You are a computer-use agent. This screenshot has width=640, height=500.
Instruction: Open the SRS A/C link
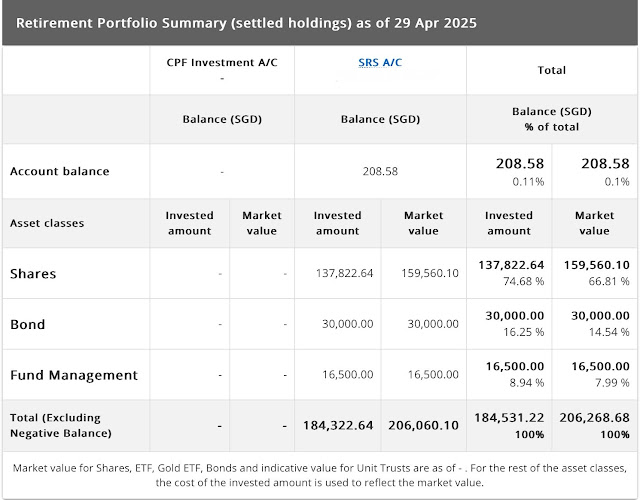(380, 62)
